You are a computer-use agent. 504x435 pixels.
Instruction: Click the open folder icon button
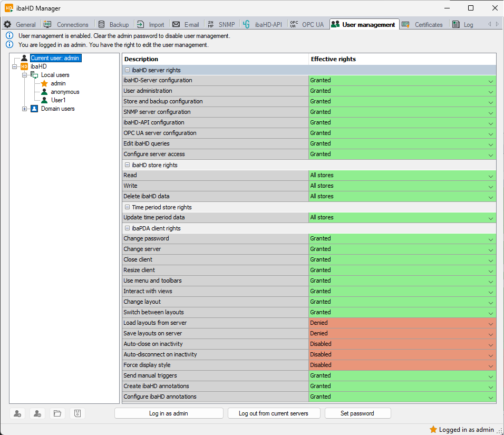pos(57,413)
